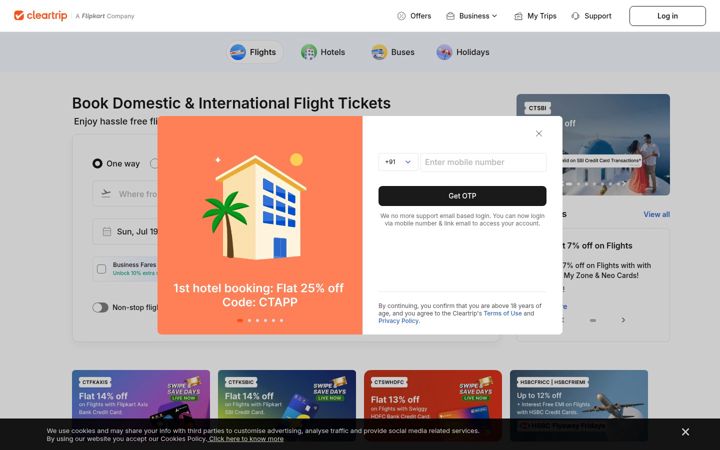Click the Holidays umbrella icon
Viewport: 720px width, 450px height.
click(x=444, y=52)
